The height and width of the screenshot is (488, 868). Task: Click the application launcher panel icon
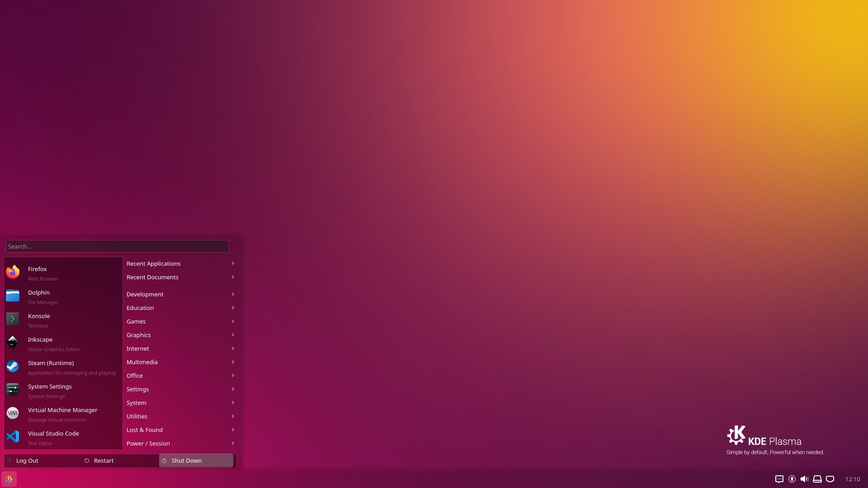pos(9,479)
